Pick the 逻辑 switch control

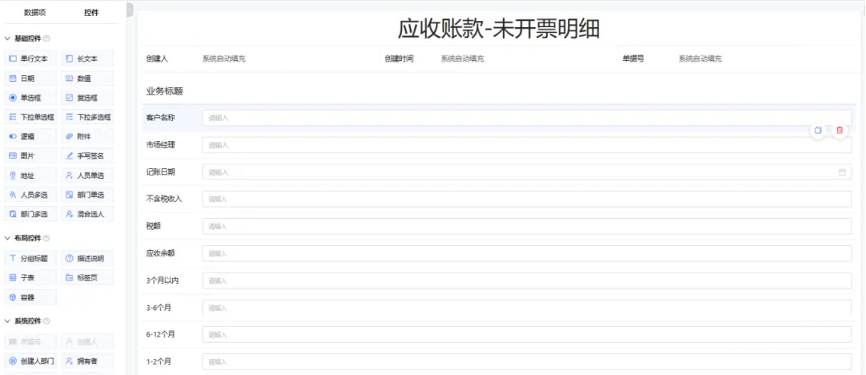[x=30, y=136]
